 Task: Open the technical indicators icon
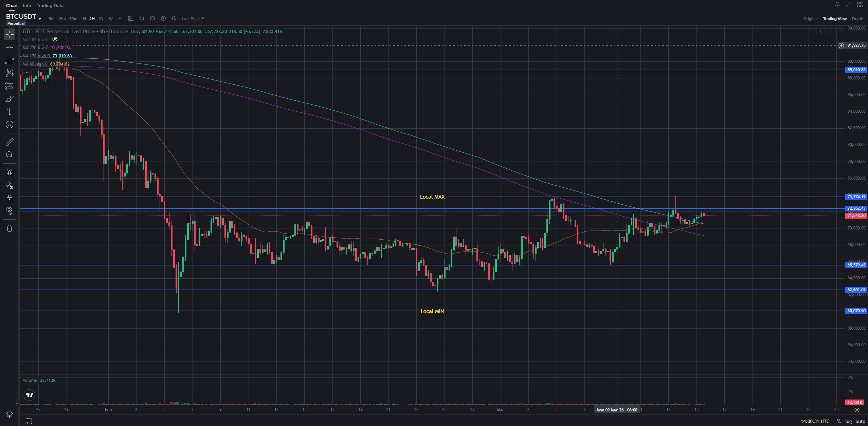pyautogui.click(x=131, y=19)
